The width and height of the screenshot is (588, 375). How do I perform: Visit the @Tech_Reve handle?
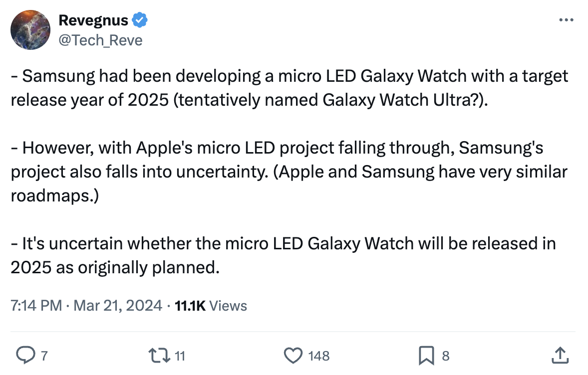pos(100,40)
